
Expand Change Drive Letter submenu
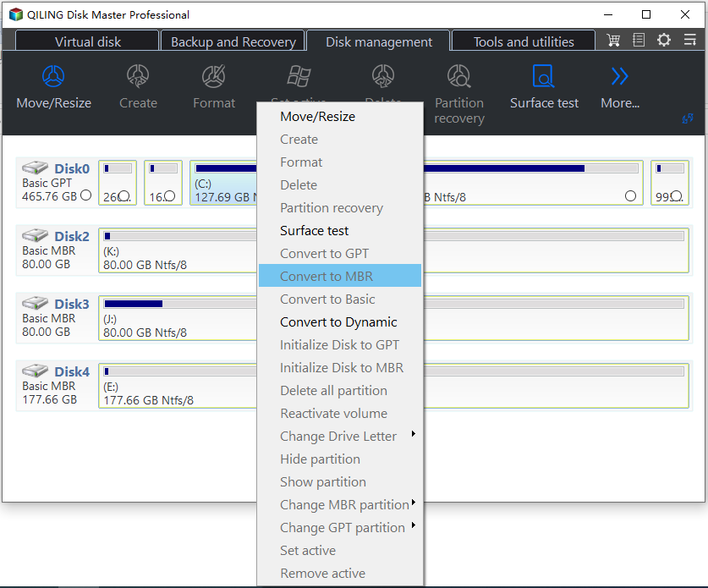click(x=413, y=434)
